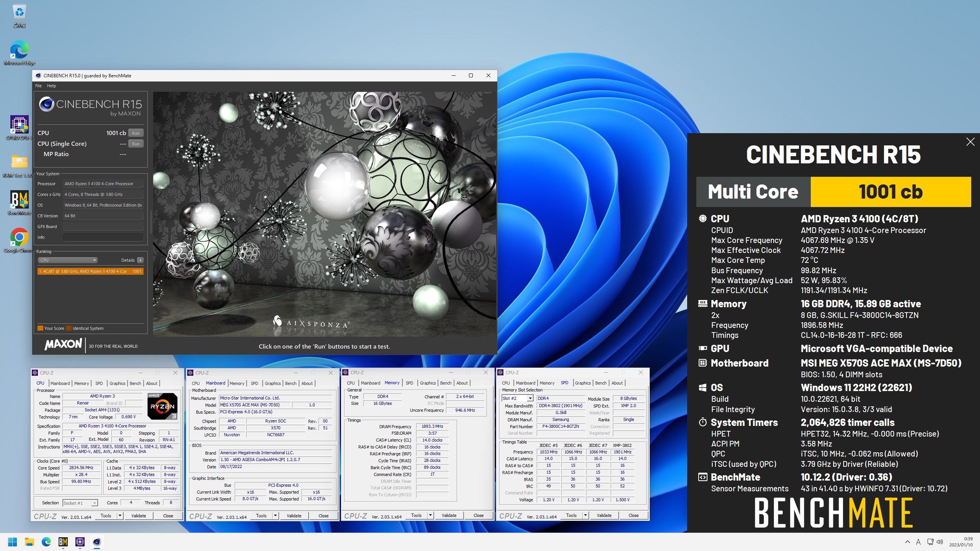Click Ryzen 3 logo in CPU-Z

coord(162,406)
